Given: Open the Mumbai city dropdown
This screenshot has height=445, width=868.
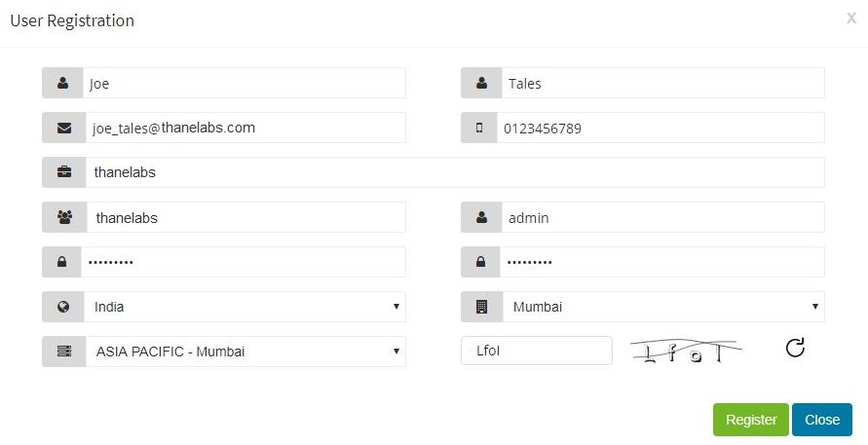Looking at the screenshot, I should [x=663, y=307].
